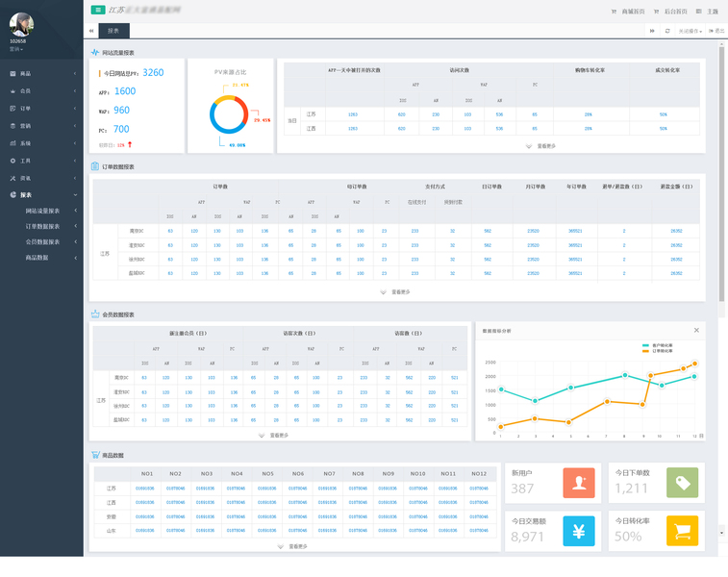The image size is (728, 577).
Task: Click today's total PV value 3260
Action: [153, 72]
